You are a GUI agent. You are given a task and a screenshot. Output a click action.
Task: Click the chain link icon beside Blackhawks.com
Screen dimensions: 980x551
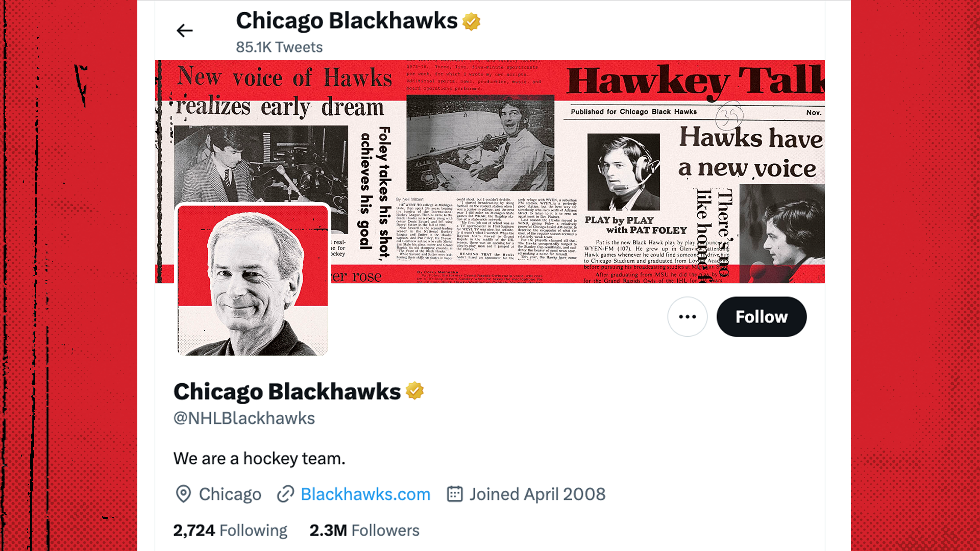285,494
